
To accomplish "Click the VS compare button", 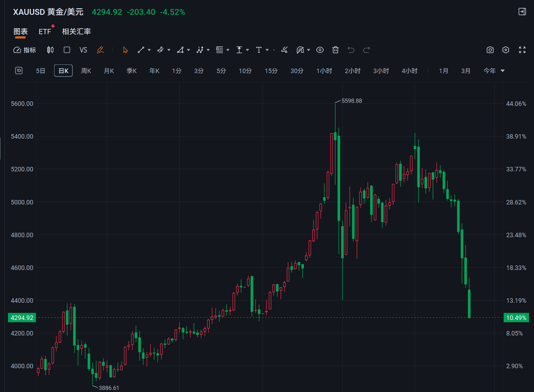I will 83,50.
